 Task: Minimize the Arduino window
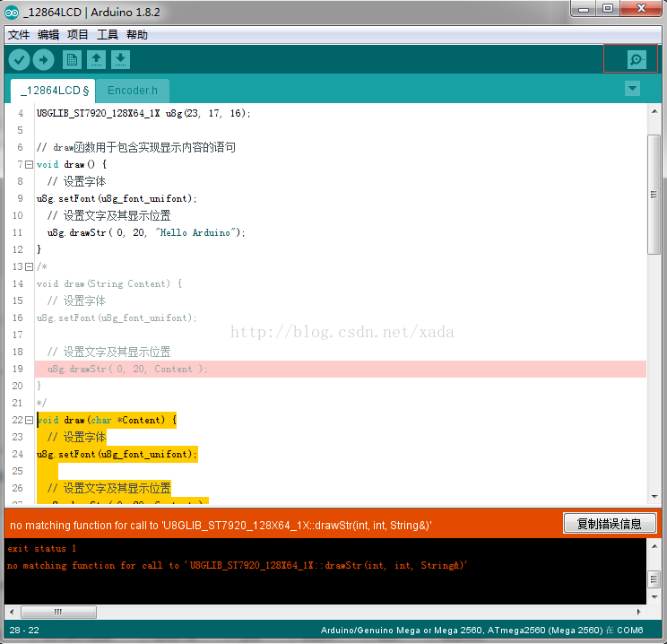[x=584, y=8]
